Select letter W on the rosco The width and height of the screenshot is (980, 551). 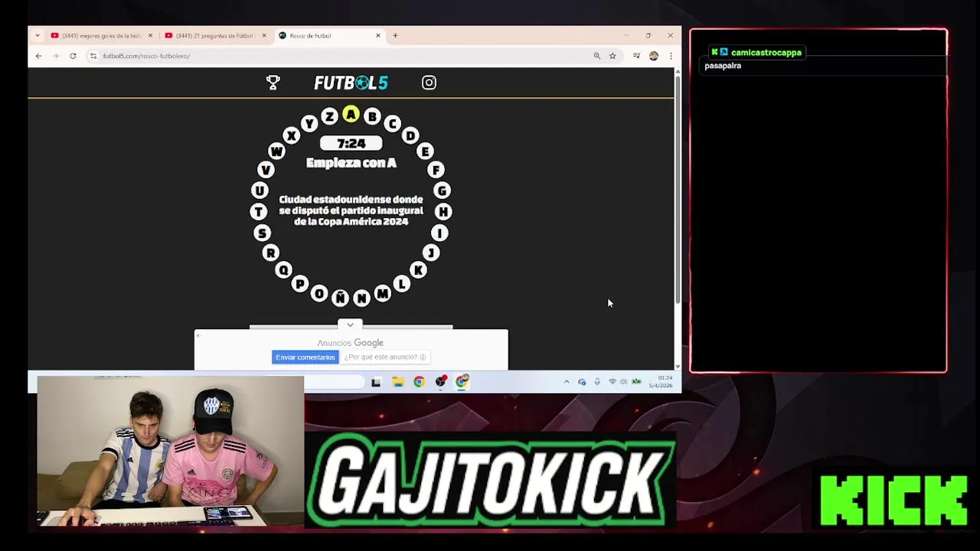pyautogui.click(x=276, y=152)
